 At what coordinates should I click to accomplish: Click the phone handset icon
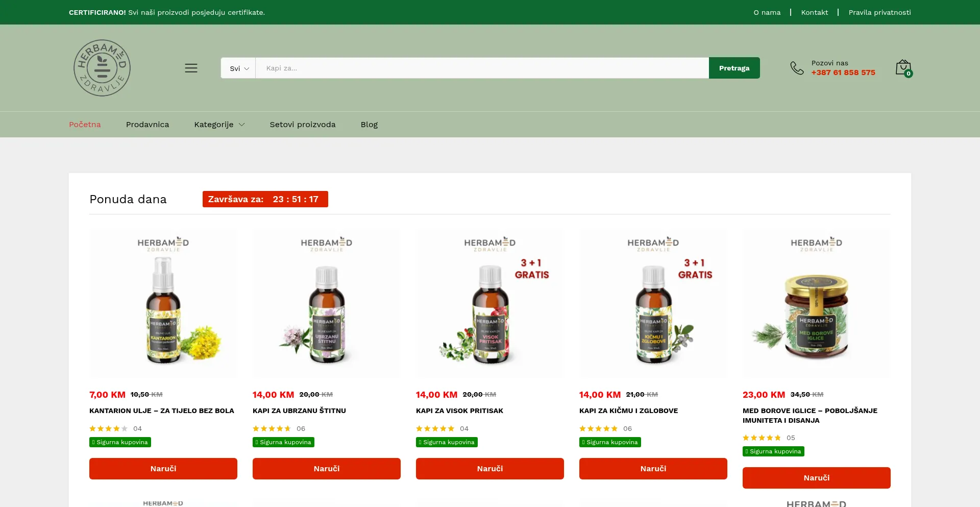click(x=796, y=68)
